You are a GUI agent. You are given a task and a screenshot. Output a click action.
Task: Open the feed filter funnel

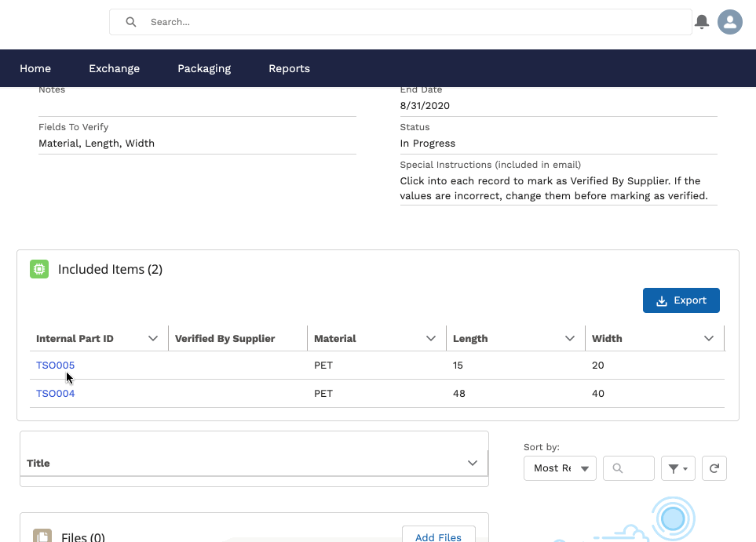point(678,468)
